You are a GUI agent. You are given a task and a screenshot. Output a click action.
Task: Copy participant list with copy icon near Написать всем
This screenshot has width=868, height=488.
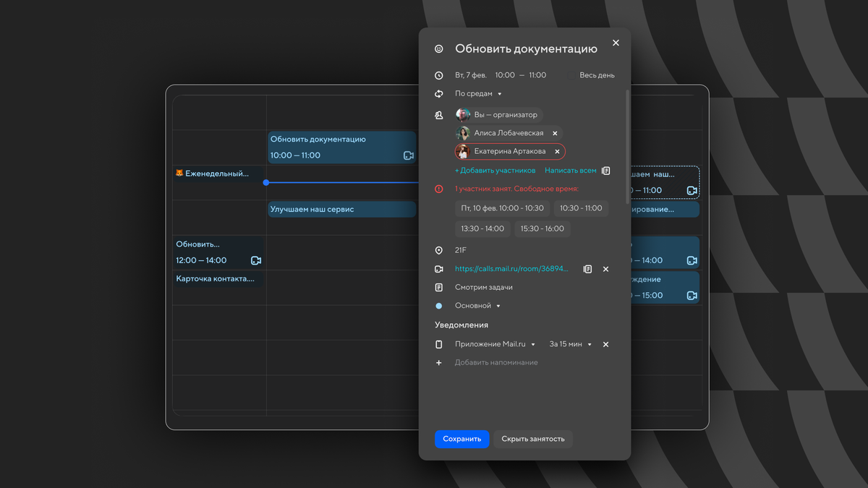pos(605,170)
